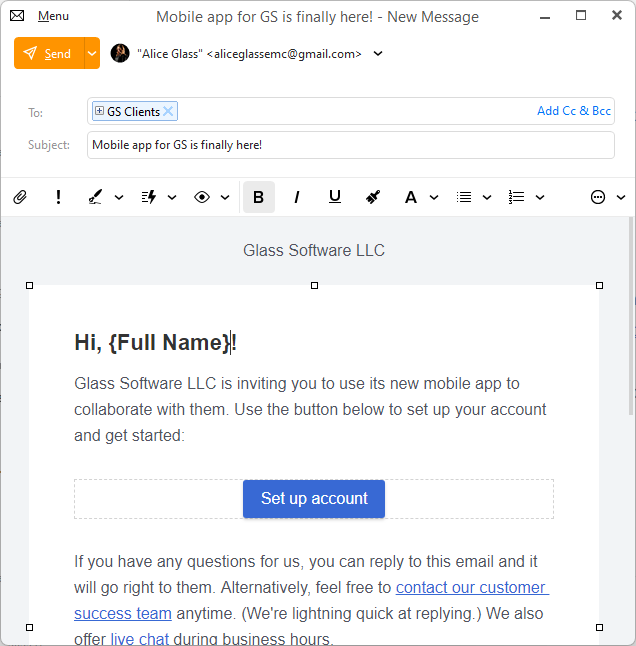636x646 pixels.
Task: Expand sender account dropdown chevron
Action: tap(378, 54)
